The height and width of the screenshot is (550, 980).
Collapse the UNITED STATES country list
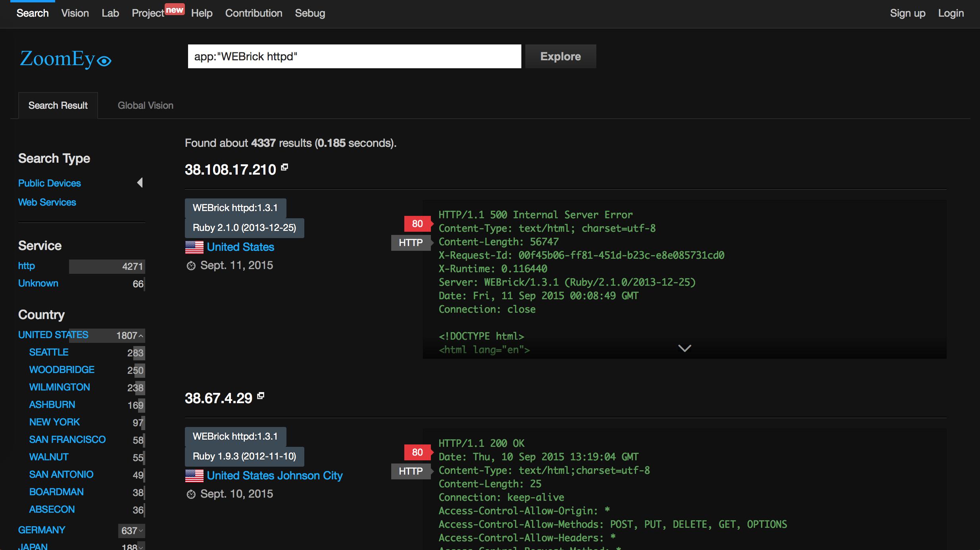tap(140, 336)
